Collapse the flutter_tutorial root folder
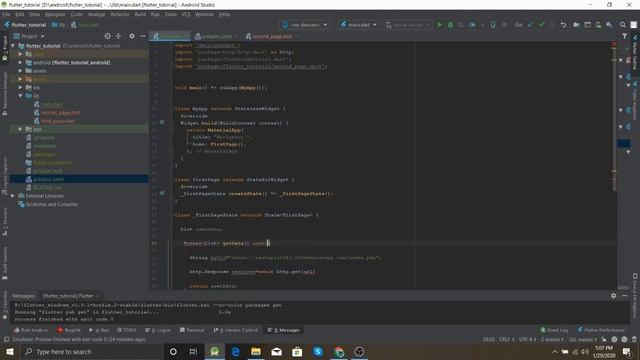Screen dimensions: 640x360 (x=13, y=46)
